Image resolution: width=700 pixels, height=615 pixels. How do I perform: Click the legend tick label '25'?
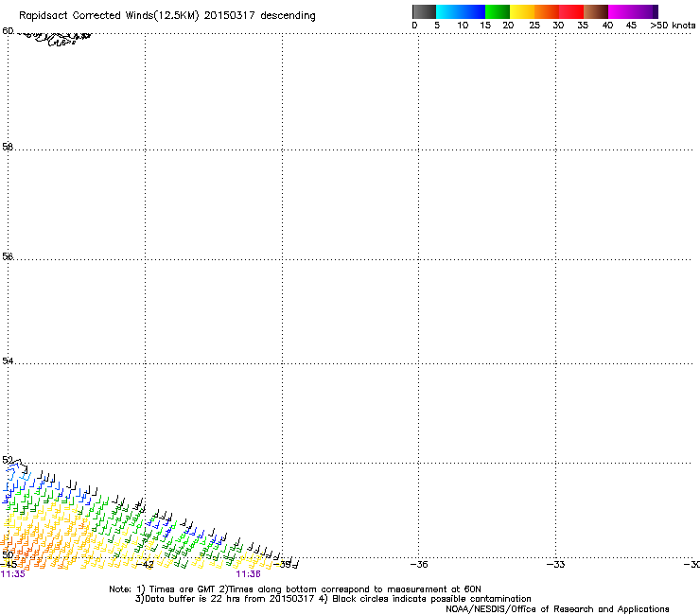[534, 26]
